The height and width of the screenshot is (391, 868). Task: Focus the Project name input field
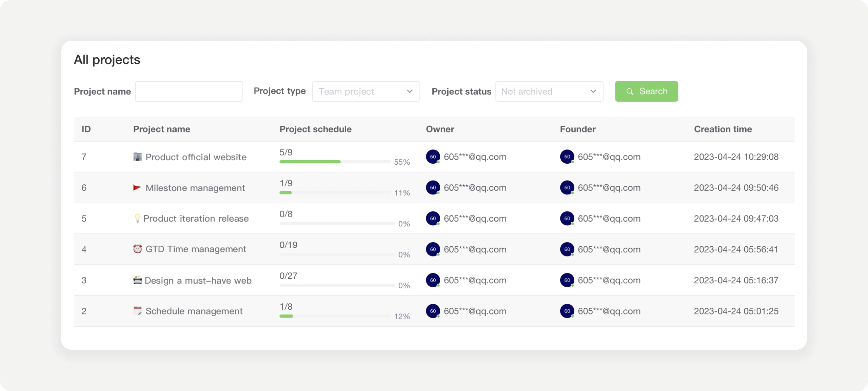pyautogui.click(x=189, y=91)
